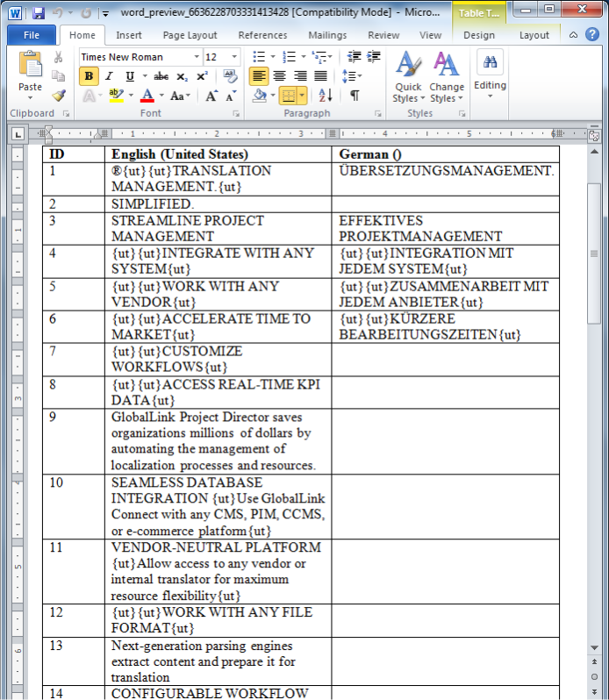This screenshot has height=700, width=609.
Task: Minimize the ribbon caret button
Action: coord(573,34)
